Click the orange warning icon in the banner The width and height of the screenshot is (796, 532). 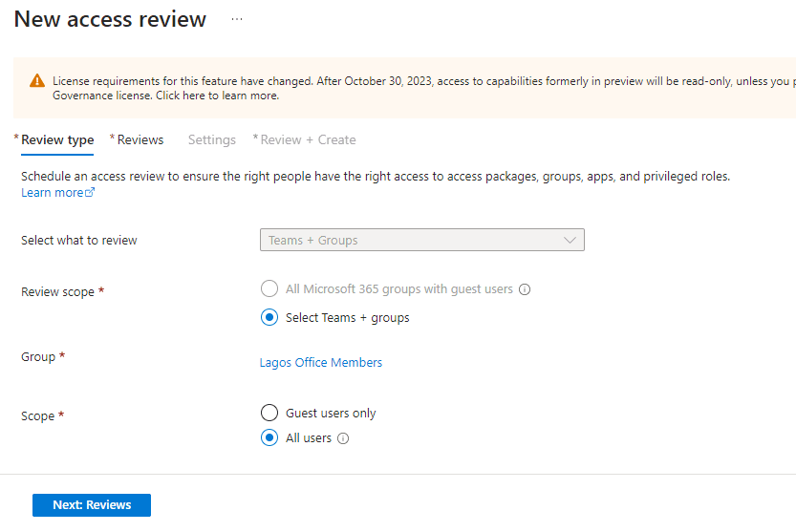(x=37, y=81)
